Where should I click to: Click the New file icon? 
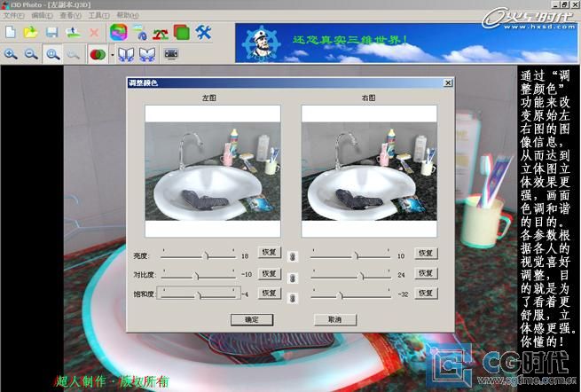11,32
